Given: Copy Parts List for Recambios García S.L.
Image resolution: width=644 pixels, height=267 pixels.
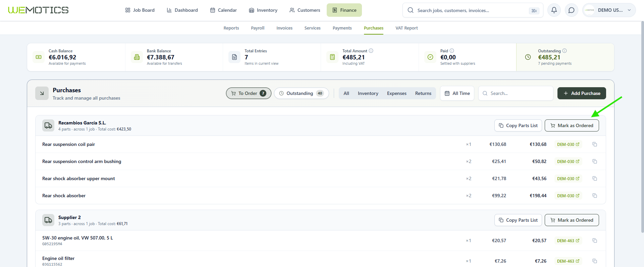Looking at the screenshot, I should 518,125.
